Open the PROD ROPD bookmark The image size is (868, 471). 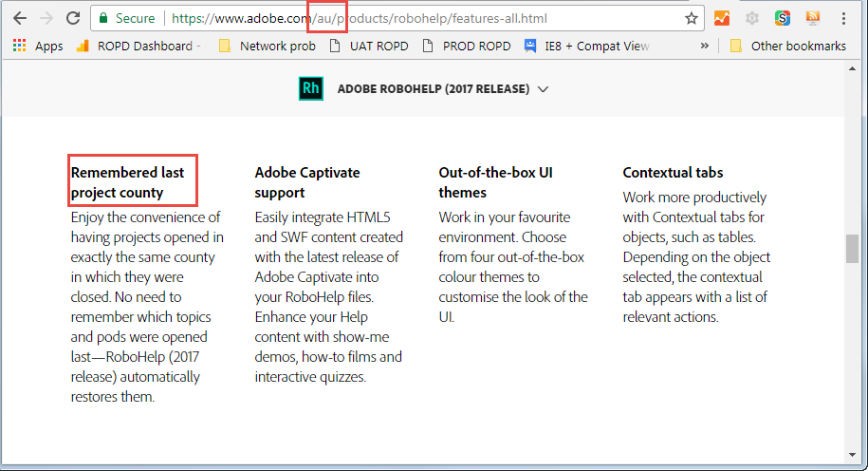tap(467, 46)
